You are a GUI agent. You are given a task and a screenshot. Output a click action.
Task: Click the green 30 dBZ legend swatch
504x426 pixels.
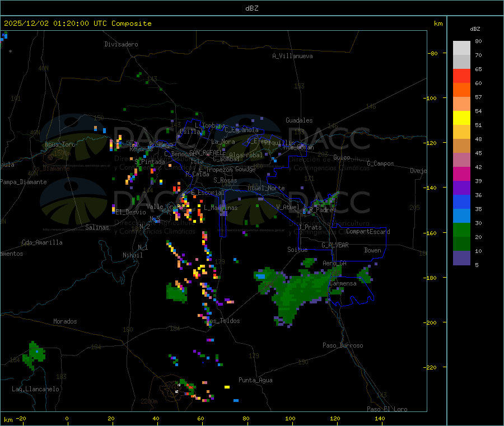pos(461,230)
